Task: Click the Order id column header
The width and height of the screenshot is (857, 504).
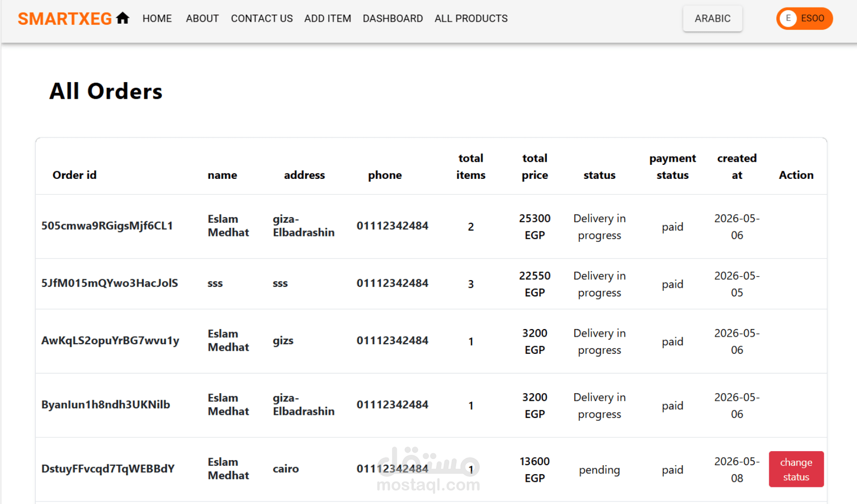Action: coord(75,175)
